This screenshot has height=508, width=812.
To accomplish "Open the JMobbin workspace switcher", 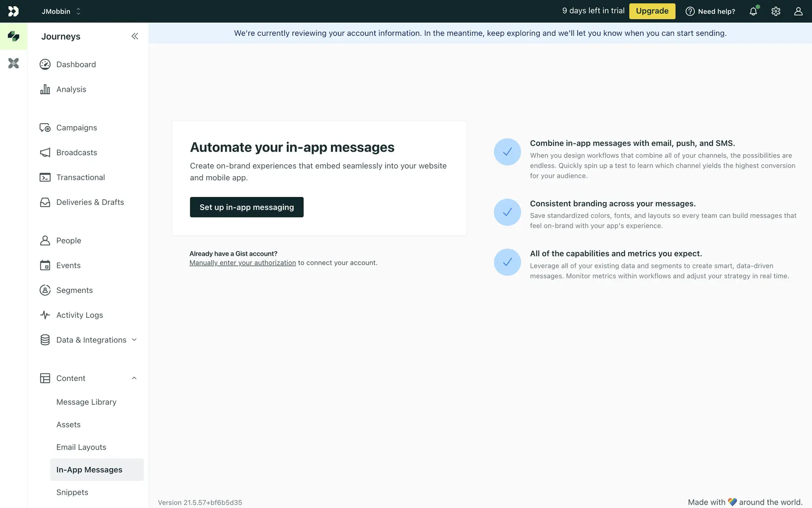I will coord(61,11).
